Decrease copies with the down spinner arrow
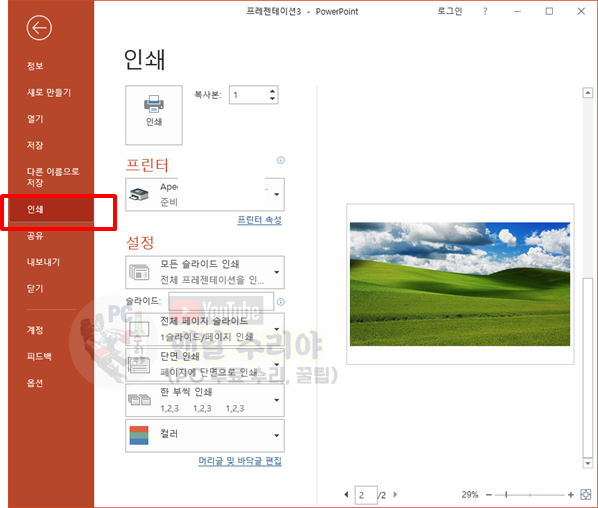The height and width of the screenshot is (508, 598). coord(272,98)
